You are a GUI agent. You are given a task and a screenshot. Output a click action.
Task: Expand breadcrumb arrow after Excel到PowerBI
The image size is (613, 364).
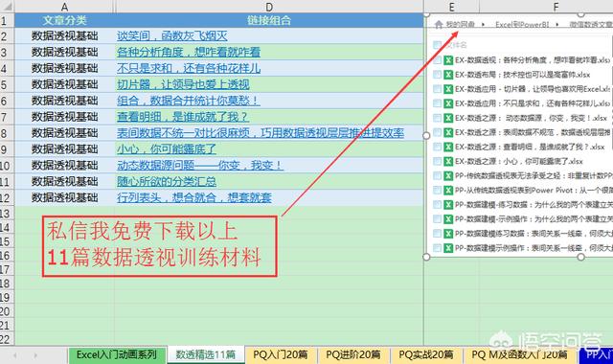point(557,25)
